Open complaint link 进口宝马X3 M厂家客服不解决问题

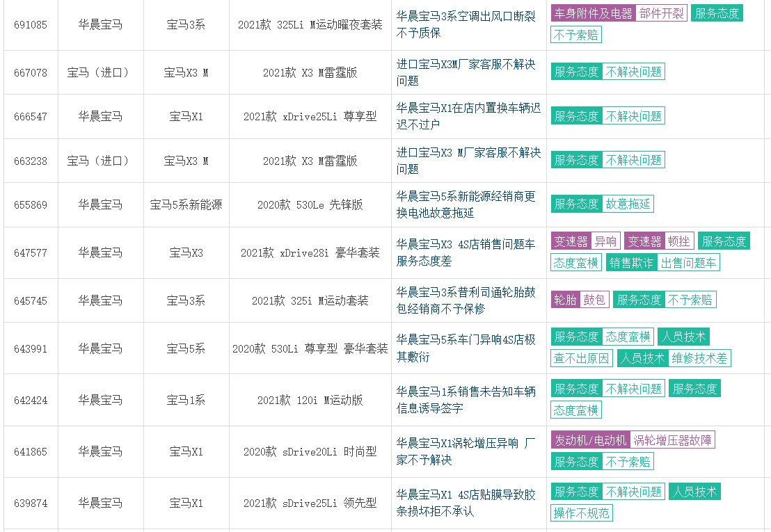click(468, 161)
